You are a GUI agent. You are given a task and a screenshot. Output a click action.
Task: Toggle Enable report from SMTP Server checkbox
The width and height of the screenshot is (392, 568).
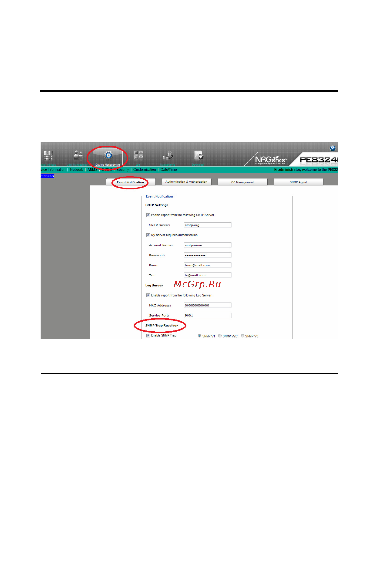pos(148,215)
